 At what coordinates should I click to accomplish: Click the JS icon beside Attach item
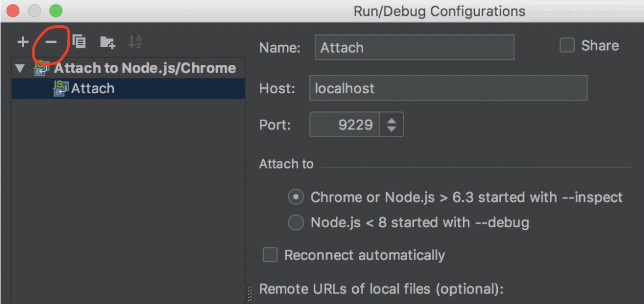(61, 88)
